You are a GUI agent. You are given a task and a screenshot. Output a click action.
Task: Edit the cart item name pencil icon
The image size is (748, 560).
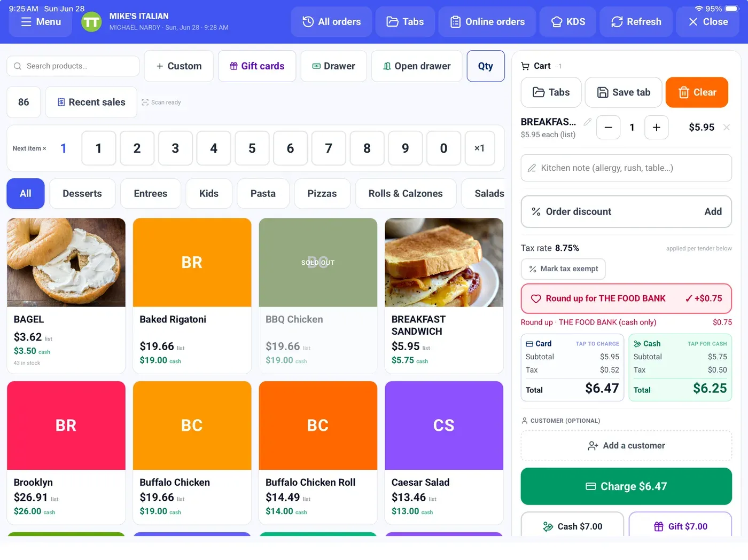(588, 122)
